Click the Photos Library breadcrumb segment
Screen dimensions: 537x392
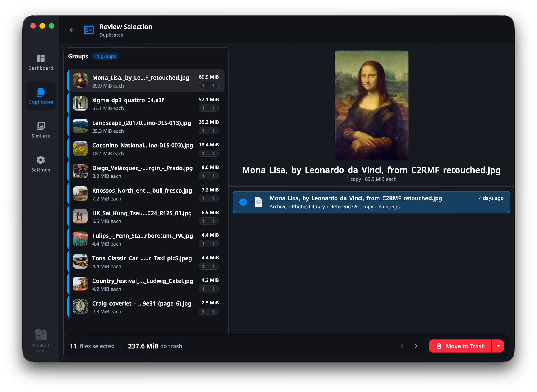(308, 207)
